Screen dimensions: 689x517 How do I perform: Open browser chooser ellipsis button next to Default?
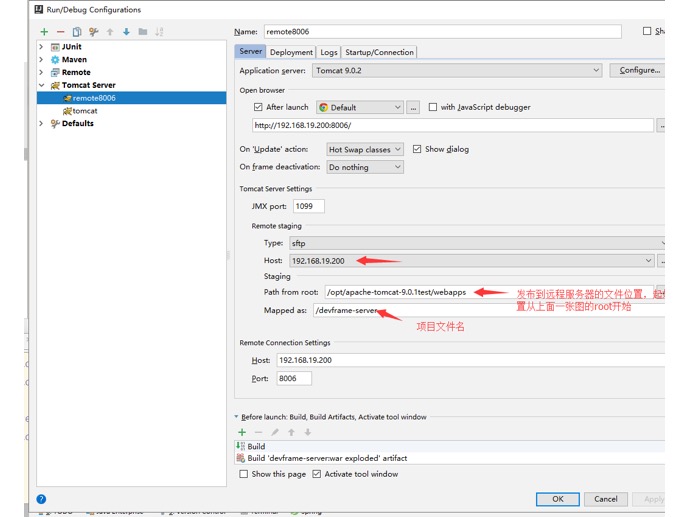coord(413,107)
